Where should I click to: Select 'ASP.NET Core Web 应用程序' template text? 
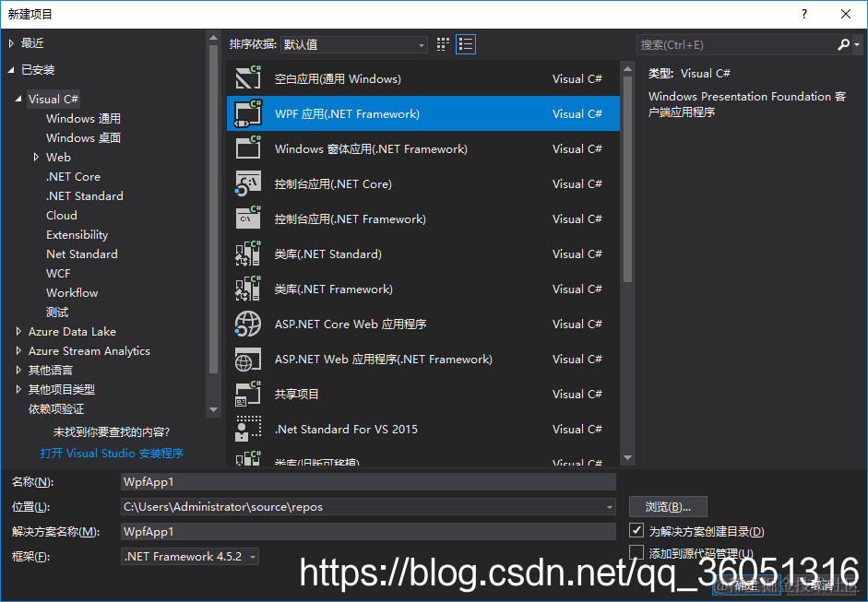[x=351, y=324]
